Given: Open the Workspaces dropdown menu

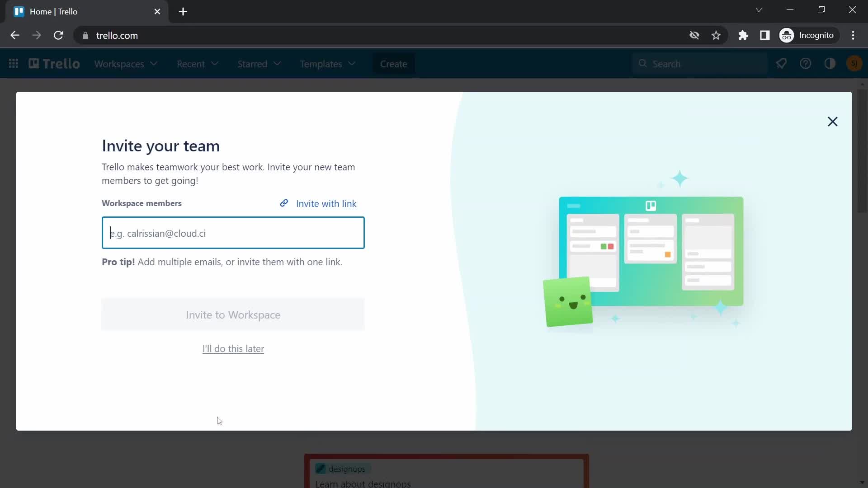Looking at the screenshot, I should 126,64.
